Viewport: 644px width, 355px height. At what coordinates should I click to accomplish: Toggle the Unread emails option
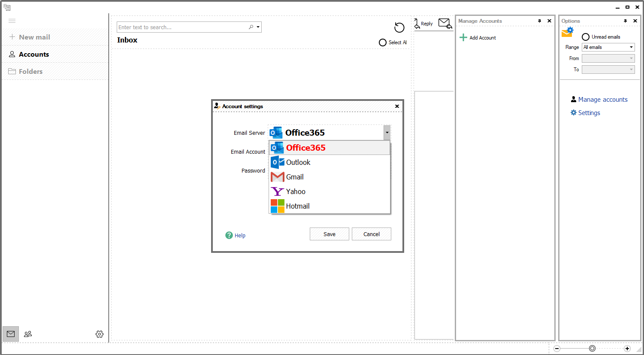pos(586,37)
